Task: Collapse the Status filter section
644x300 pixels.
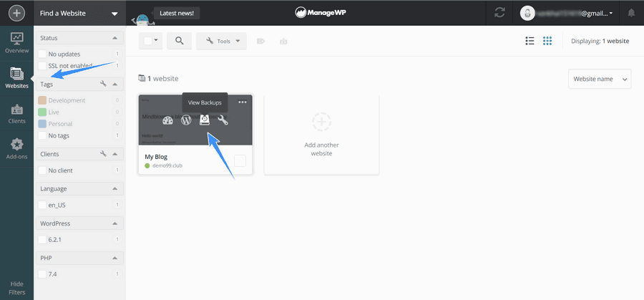Action: pos(115,38)
